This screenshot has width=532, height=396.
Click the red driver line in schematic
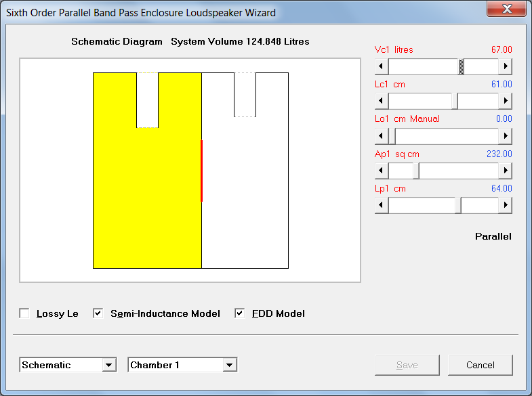tap(201, 171)
